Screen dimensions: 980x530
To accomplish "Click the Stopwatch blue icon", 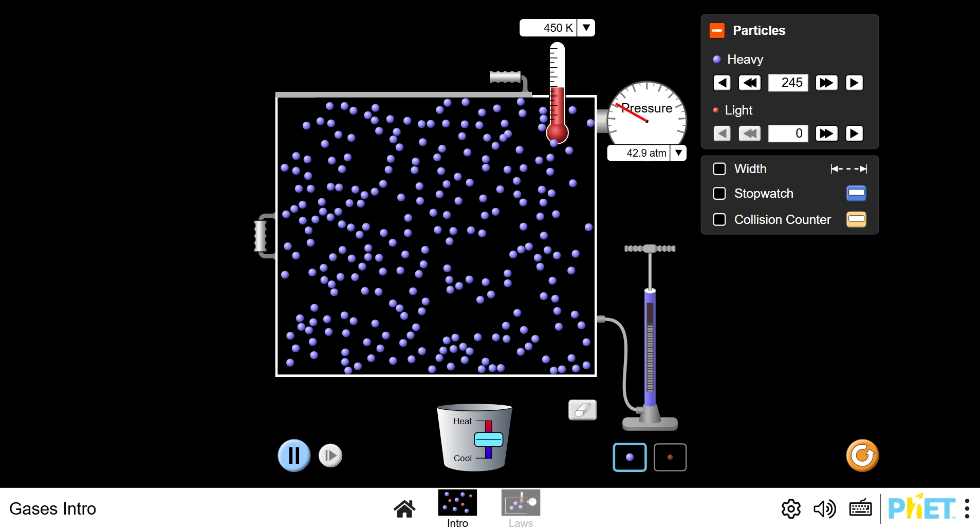I will tap(856, 193).
